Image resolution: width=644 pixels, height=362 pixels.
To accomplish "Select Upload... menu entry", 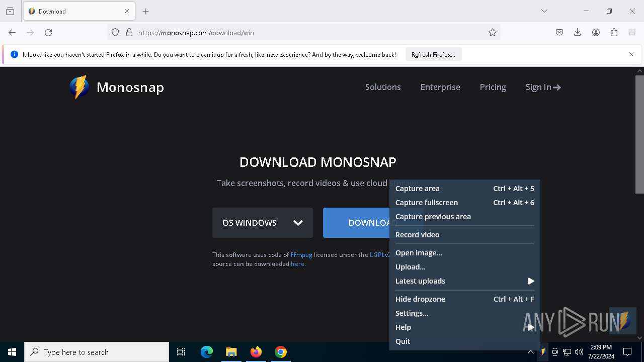I will pos(465,267).
